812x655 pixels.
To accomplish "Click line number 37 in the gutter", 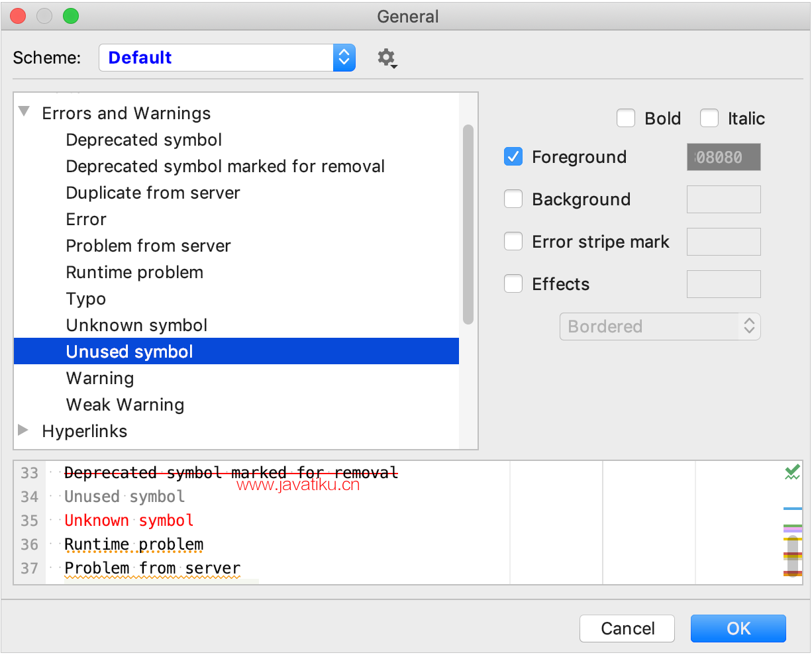I will point(29,568).
